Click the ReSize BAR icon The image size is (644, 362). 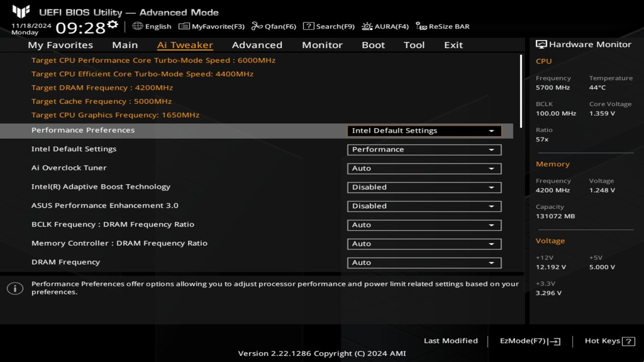[421, 26]
